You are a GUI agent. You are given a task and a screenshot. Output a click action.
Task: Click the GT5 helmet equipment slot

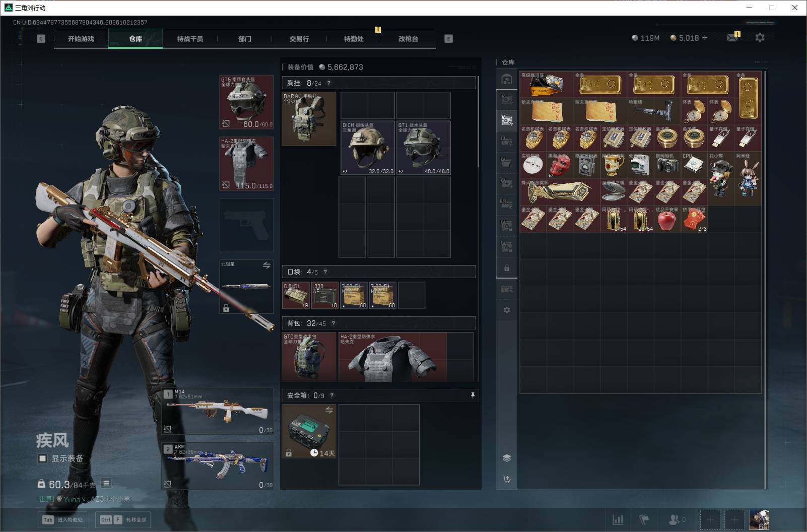tap(247, 102)
